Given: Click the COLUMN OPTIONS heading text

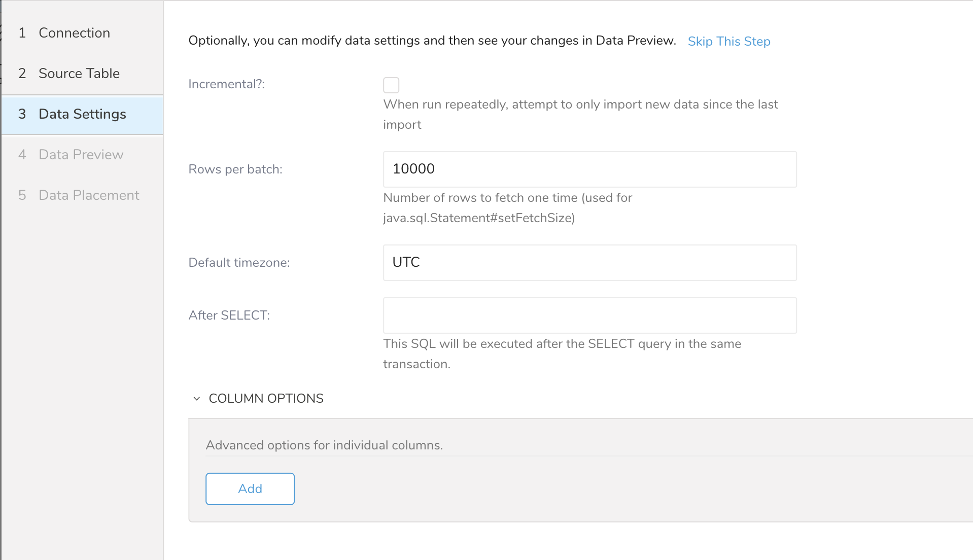Looking at the screenshot, I should (266, 399).
